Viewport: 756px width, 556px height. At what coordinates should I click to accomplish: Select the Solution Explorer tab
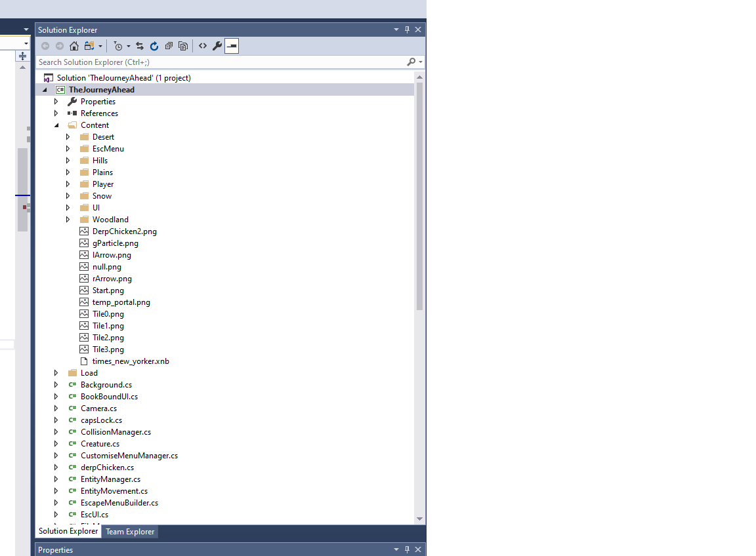[68, 531]
